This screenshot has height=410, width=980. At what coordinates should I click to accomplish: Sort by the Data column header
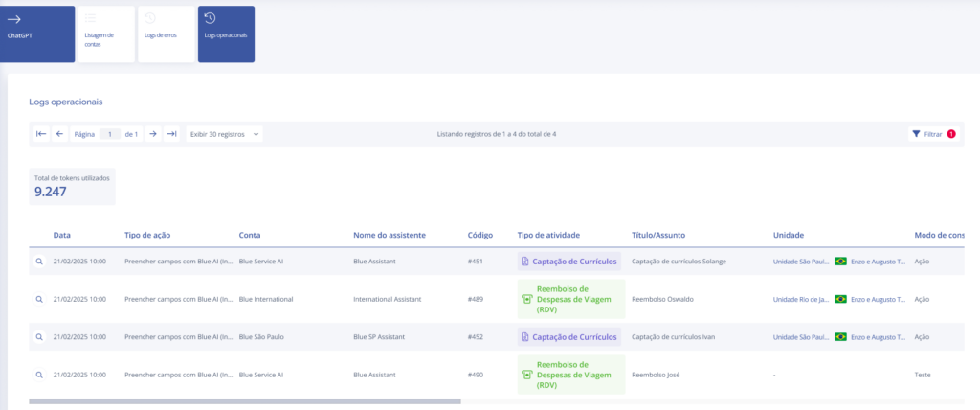pyautogui.click(x=62, y=235)
